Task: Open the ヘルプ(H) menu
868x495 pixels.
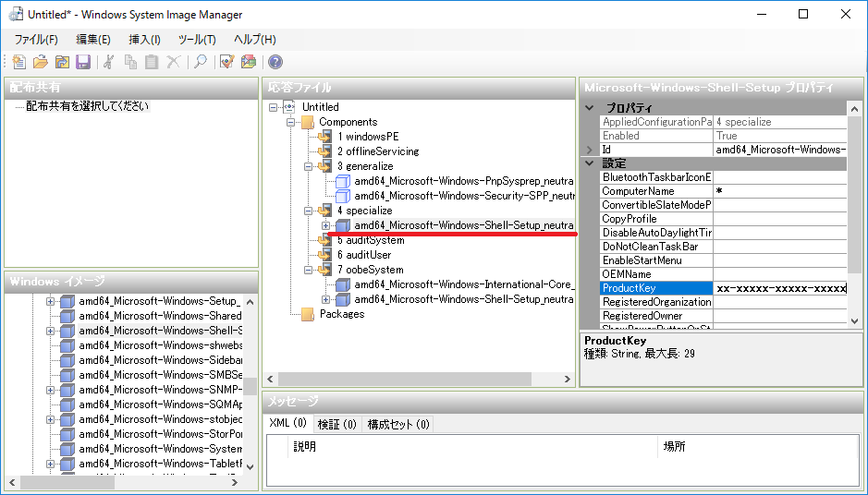Action: click(x=254, y=40)
